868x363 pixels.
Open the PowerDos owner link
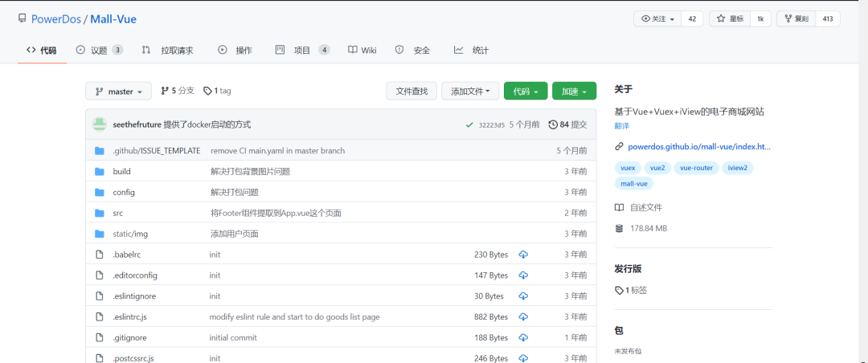click(x=56, y=19)
